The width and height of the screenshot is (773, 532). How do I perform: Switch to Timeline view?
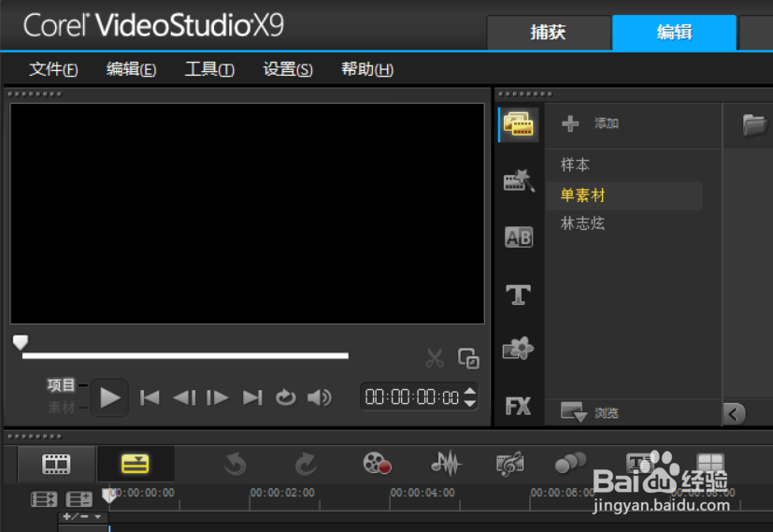click(x=136, y=464)
